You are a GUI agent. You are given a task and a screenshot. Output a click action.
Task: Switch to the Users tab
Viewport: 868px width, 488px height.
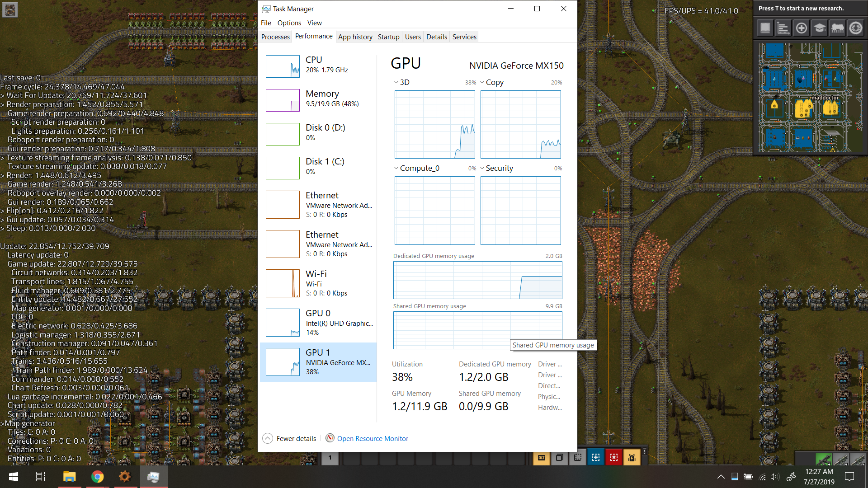coord(413,37)
